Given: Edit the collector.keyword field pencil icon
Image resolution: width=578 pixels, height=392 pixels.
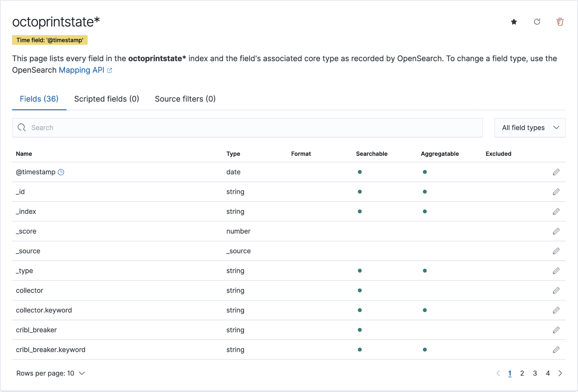Looking at the screenshot, I should tap(556, 310).
